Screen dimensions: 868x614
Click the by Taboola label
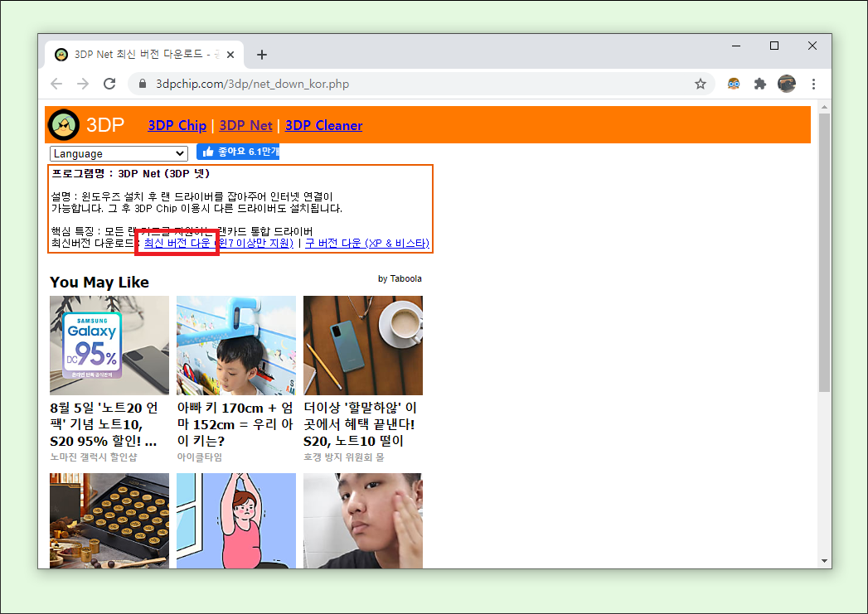click(x=400, y=278)
